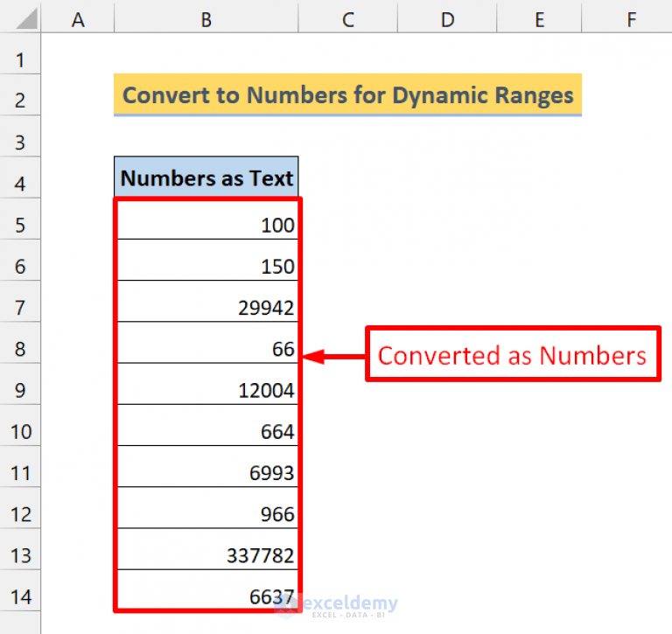
Task: Select column B header
Action: point(206,19)
